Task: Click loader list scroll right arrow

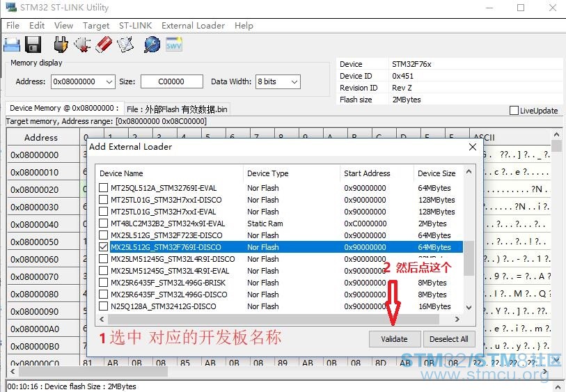Action: pos(457,319)
